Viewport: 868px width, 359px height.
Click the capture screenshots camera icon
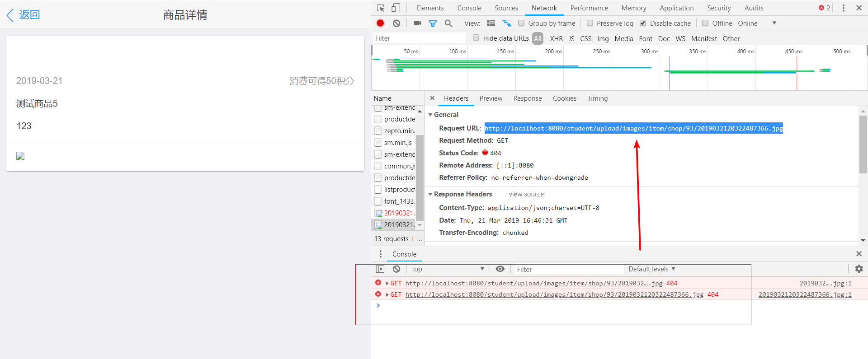(417, 23)
